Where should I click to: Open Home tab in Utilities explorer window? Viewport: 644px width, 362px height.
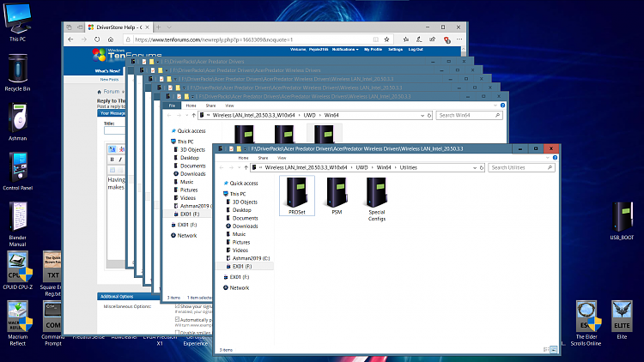pos(243,158)
